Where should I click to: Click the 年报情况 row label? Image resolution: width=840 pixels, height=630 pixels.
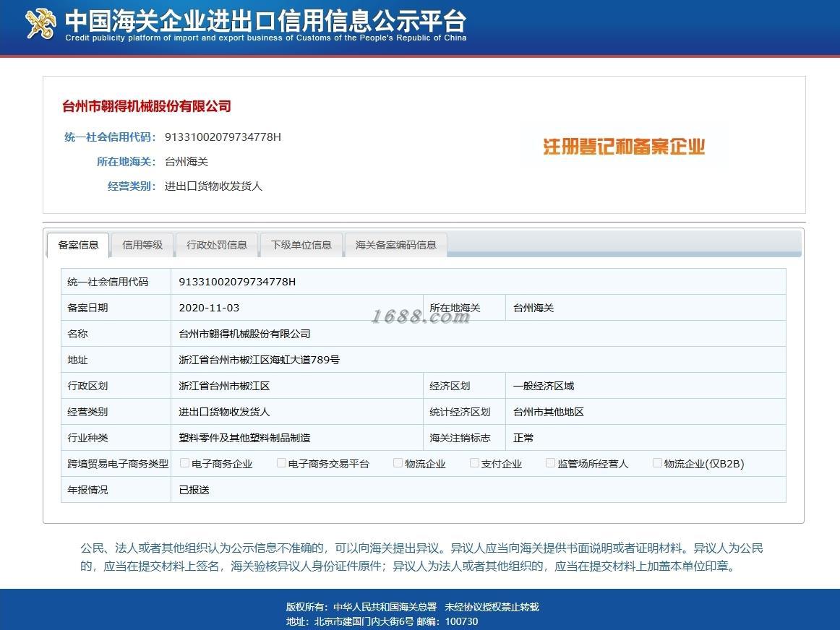coord(87,490)
